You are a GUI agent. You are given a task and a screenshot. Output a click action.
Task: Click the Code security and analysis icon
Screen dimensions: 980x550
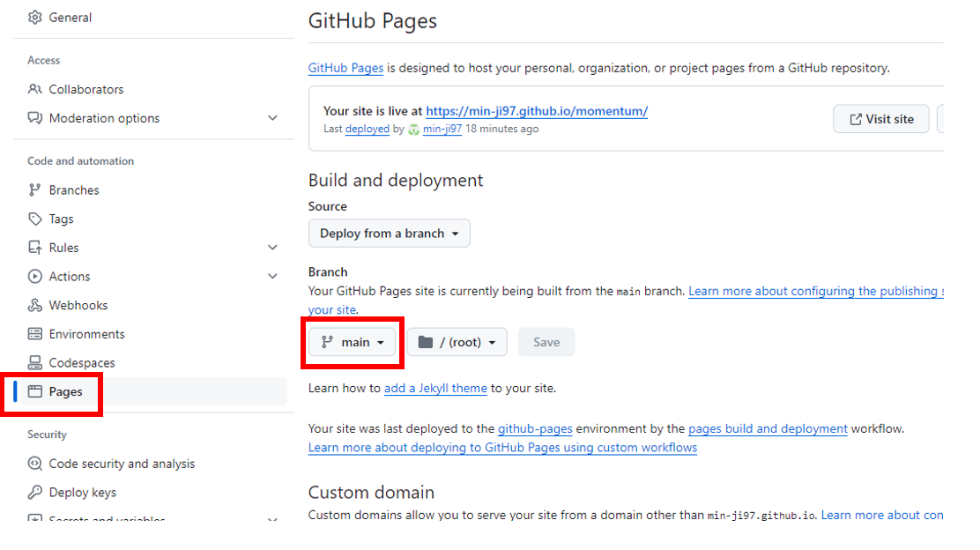[x=35, y=464]
